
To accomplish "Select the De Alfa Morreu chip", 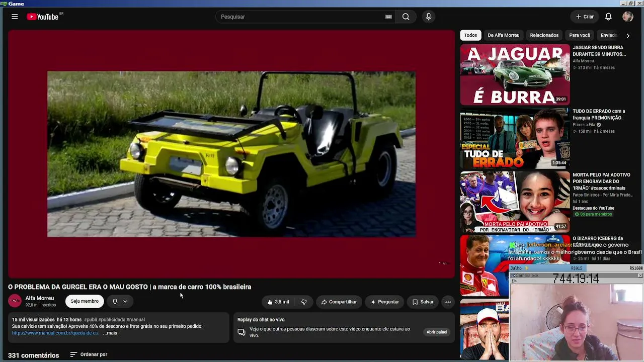I will pyautogui.click(x=503, y=35).
